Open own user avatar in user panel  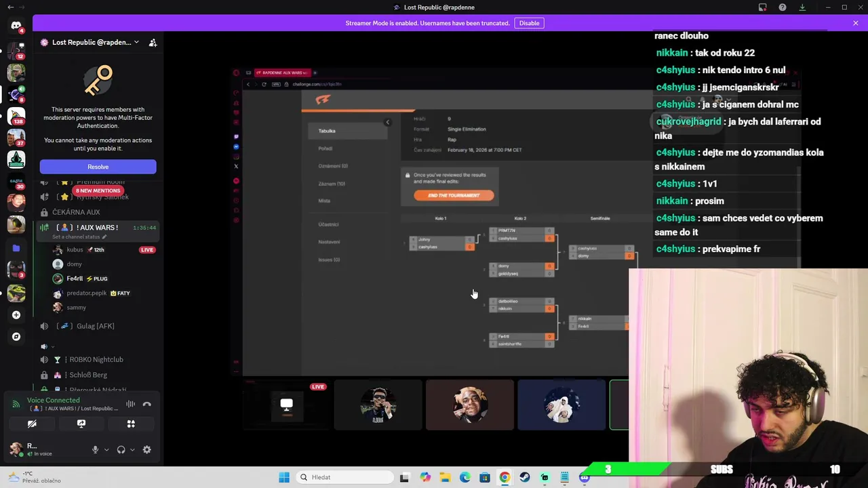pos(16,449)
